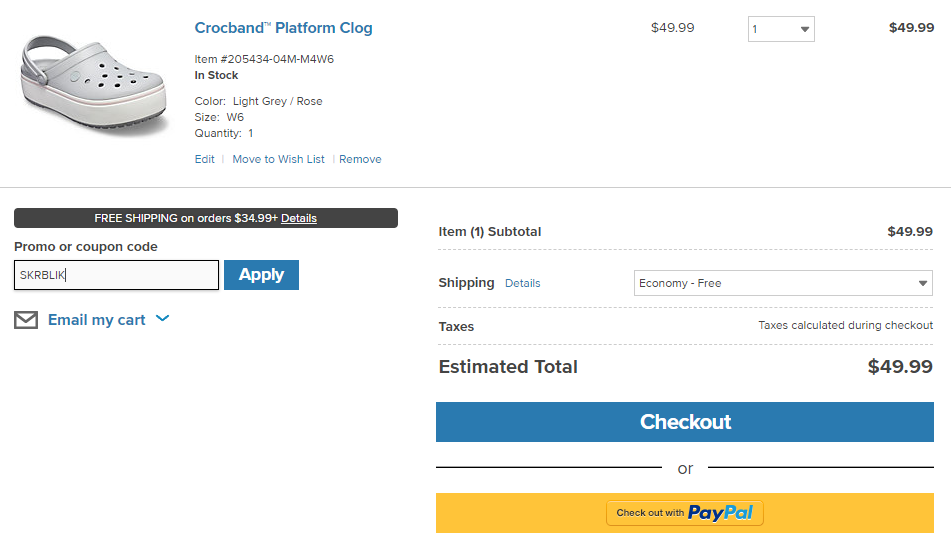Click the quantity dropdown arrow
The image size is (951, 549).
(805, 29)
